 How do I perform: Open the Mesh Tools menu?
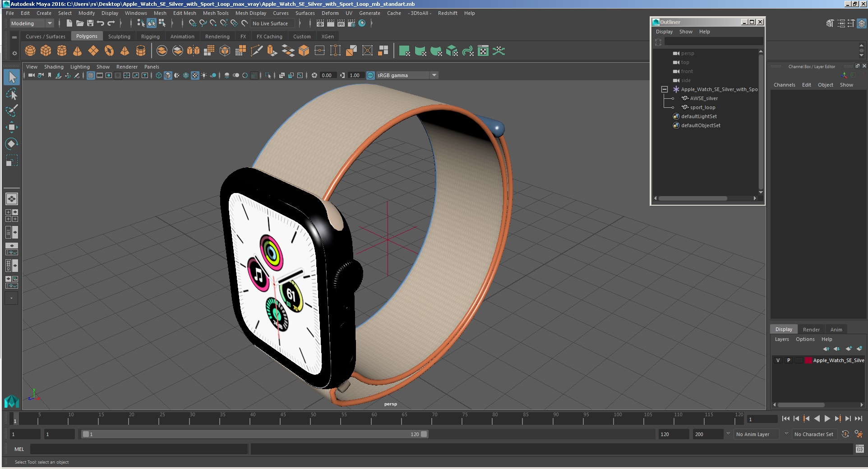[x=216, y=13]
